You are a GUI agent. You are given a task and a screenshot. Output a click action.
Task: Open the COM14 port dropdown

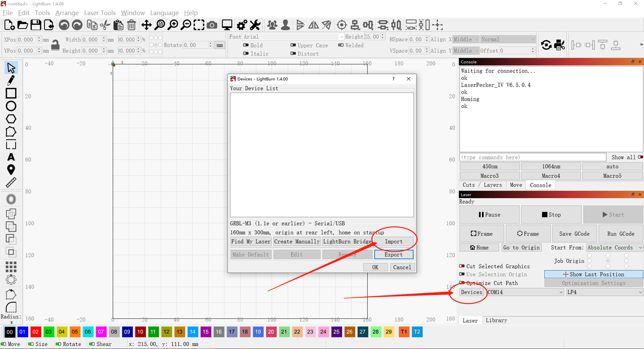525,292
